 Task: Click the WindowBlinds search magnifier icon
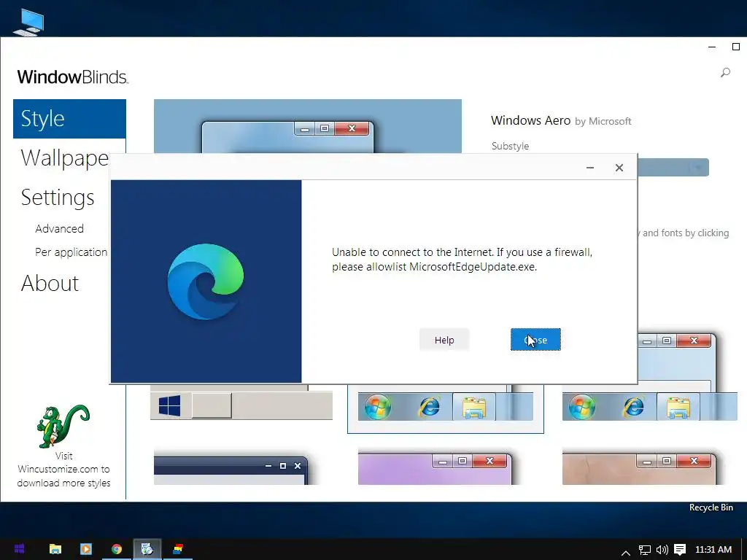tap(725, 73)
